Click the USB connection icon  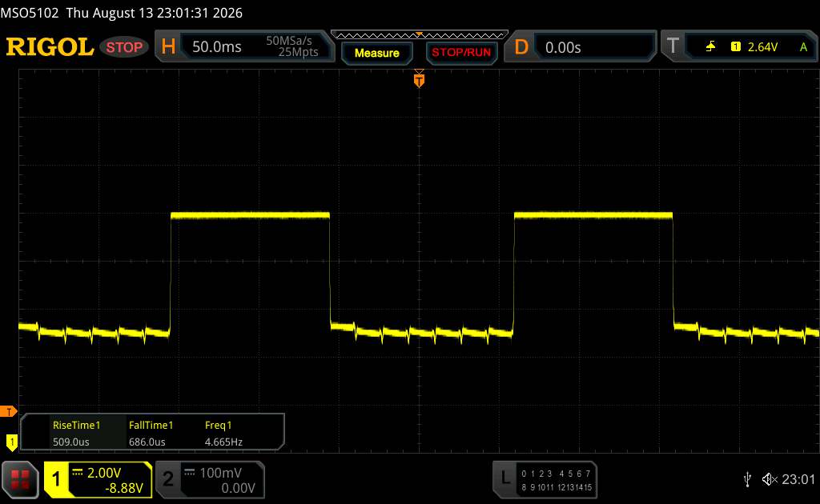click(747, 479)
